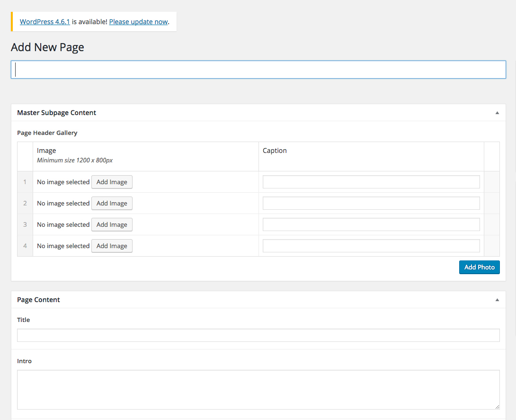Viewport: 516px width, 420px height.
Task: Click the Intro field label
Action: point(24,361)
